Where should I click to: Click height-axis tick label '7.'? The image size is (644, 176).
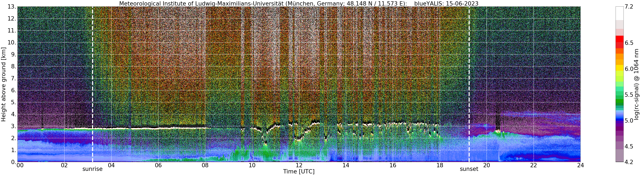(x=13, y=78)
